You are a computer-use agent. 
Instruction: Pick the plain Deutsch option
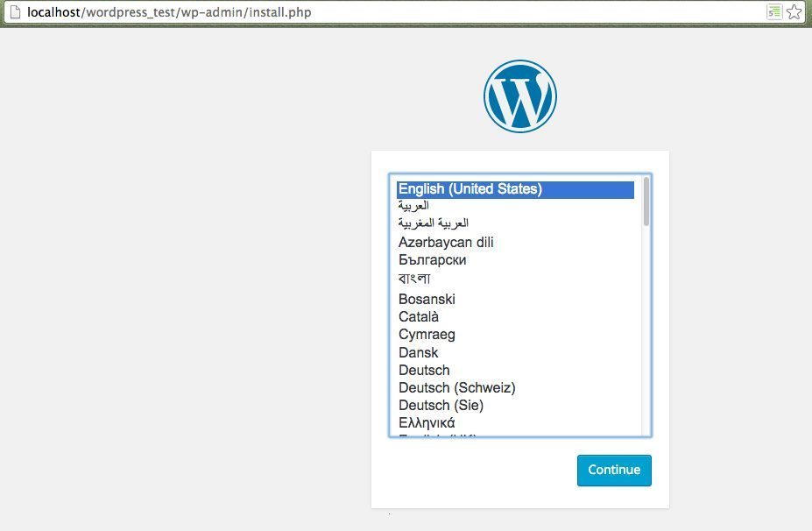pyautogui.click(x=515, y=371)
